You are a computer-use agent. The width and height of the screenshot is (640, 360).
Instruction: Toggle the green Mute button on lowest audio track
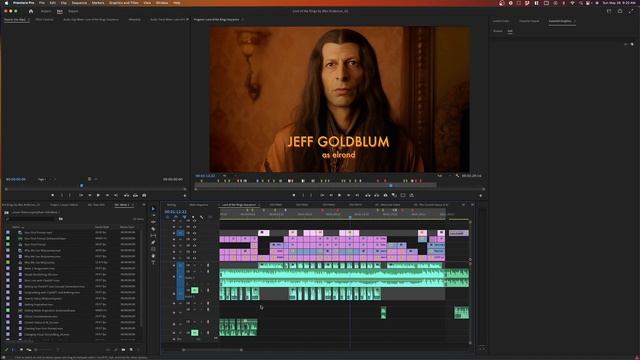[x=195, y=333]
